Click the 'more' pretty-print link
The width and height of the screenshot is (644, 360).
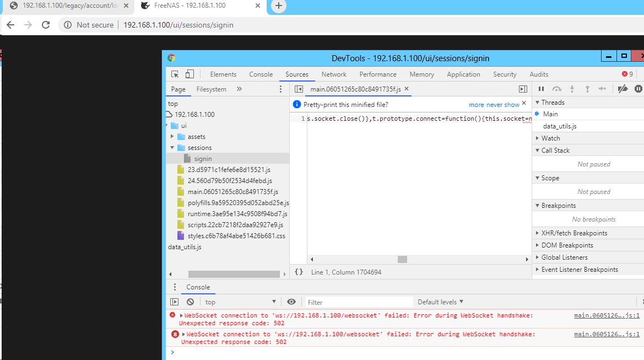pos(477,105)
